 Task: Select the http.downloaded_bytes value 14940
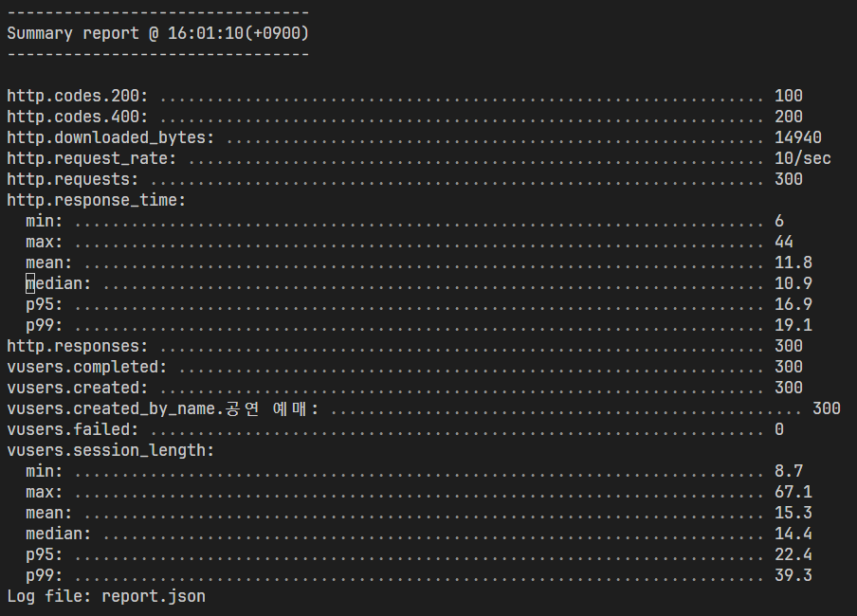(797, 137)
